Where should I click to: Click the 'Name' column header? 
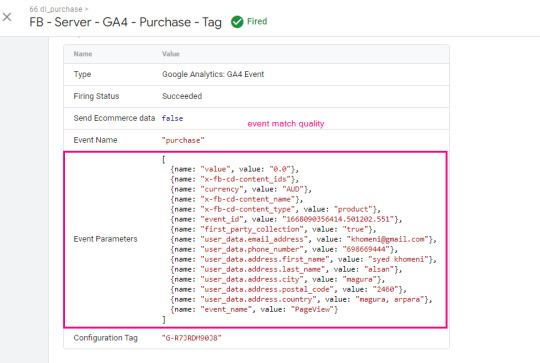[x=83, y=54]
